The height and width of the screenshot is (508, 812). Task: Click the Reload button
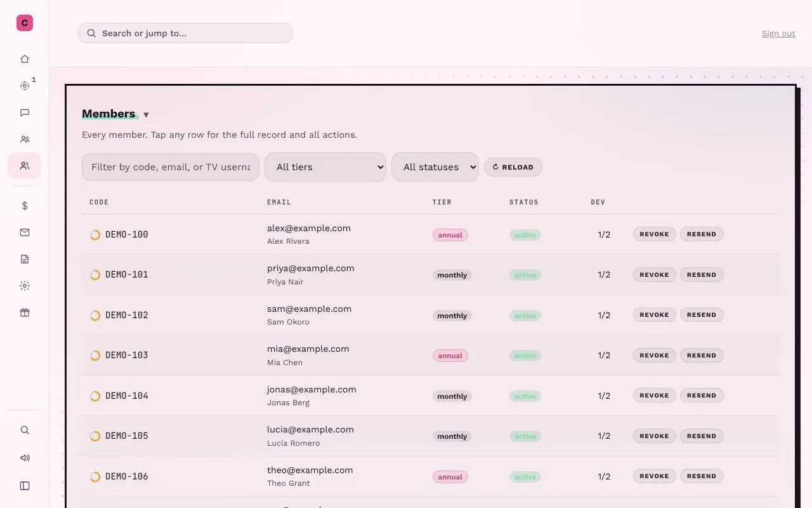[x=513, y=167]
